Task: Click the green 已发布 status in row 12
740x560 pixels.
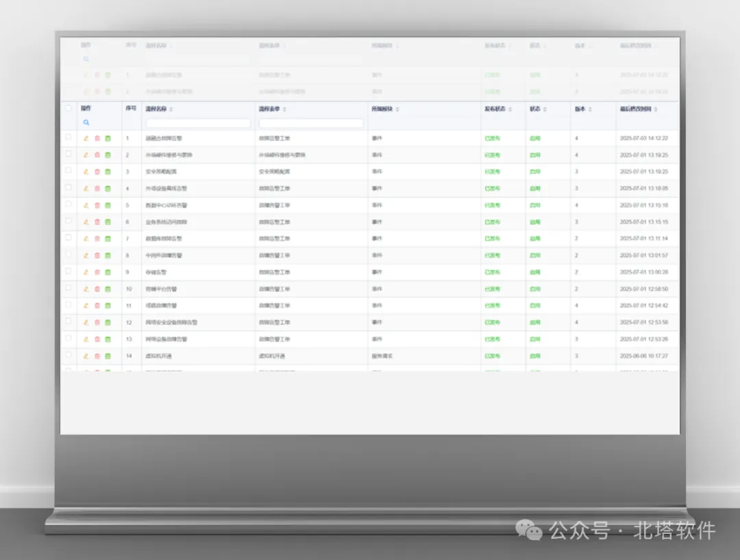Action: click(x=492, y=322)
